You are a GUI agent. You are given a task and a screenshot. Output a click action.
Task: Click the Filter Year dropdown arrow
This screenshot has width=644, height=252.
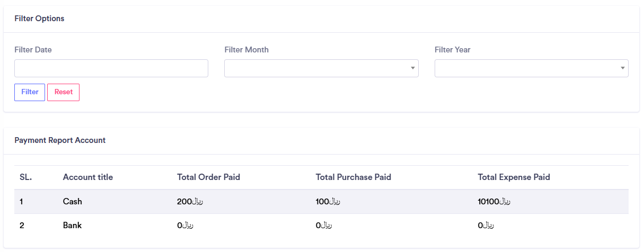click(x=622, y=68)
